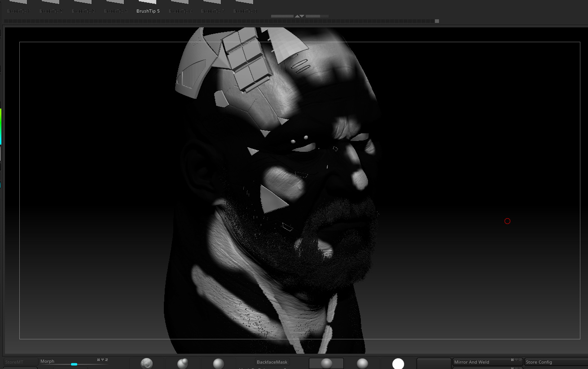This screenshot has height=369, width=588.
Task: Toggle the BackfaceMask option
Action: (272, 362)
